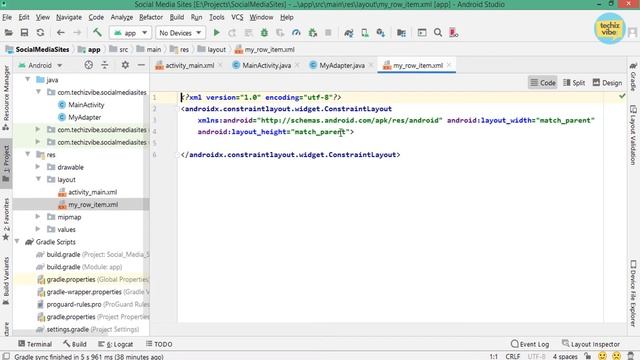Open Device File Explorer side panel
Viewport: 640px width, 360px height.
click(x=633, y=293)
